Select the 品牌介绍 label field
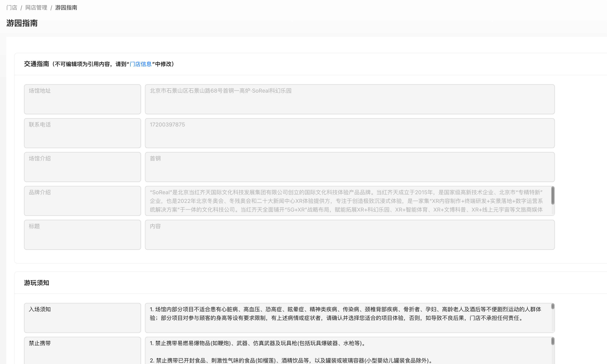 coord(82,201)
